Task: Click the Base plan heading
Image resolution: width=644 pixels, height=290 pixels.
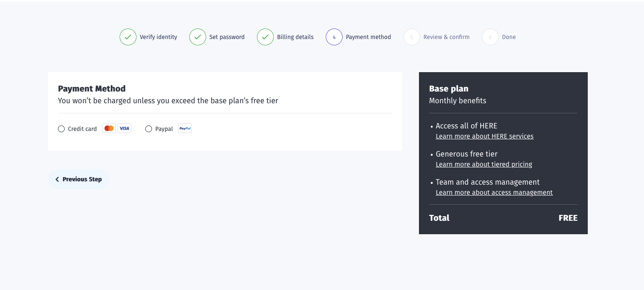Action: point(449,89)
